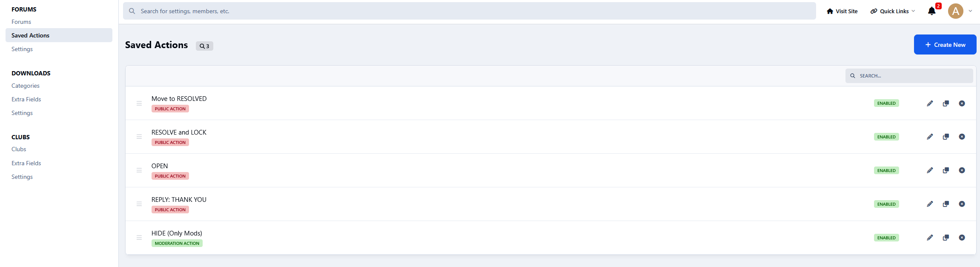
Task: Open the Visit Site link
Action: (842, 11)
